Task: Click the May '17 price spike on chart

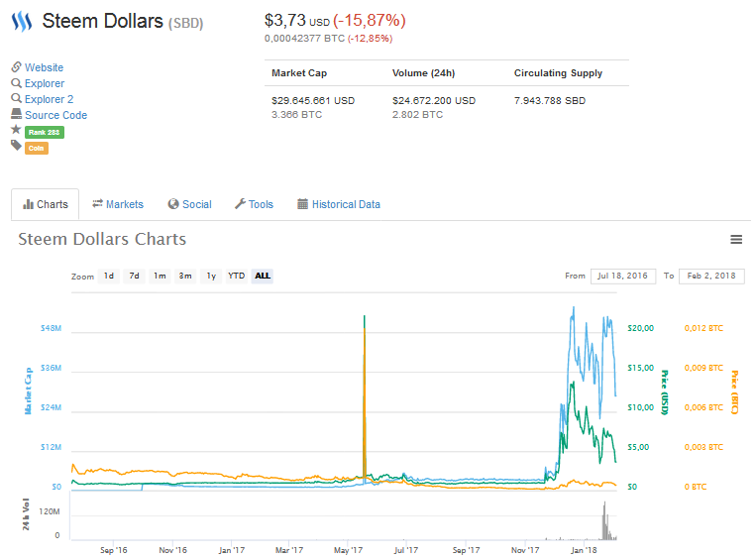Action: (x=365, y=395)
